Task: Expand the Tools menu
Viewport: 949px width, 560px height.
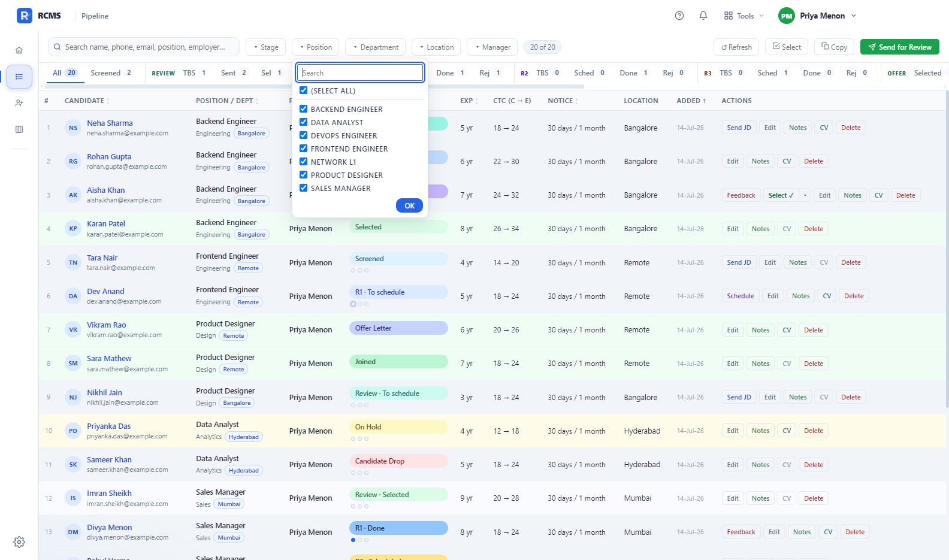Action: click(744, 16)
